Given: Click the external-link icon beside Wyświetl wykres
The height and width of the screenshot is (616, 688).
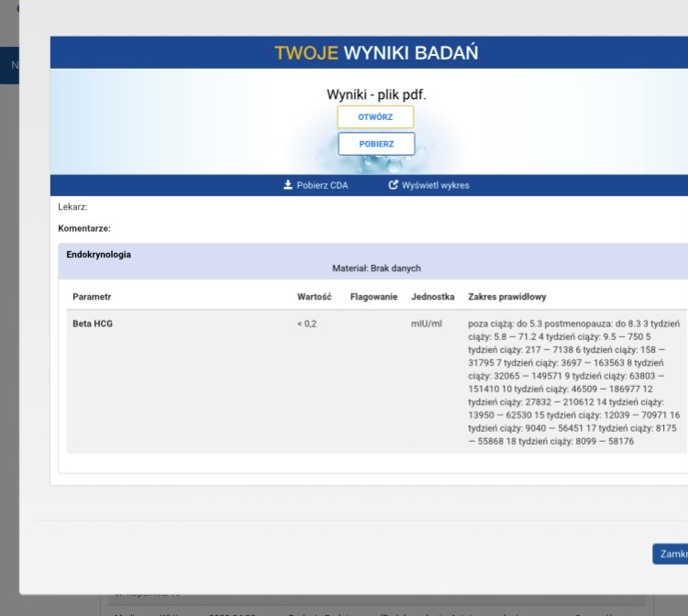Looking at the screenshot, I should (x=394, y=185).
